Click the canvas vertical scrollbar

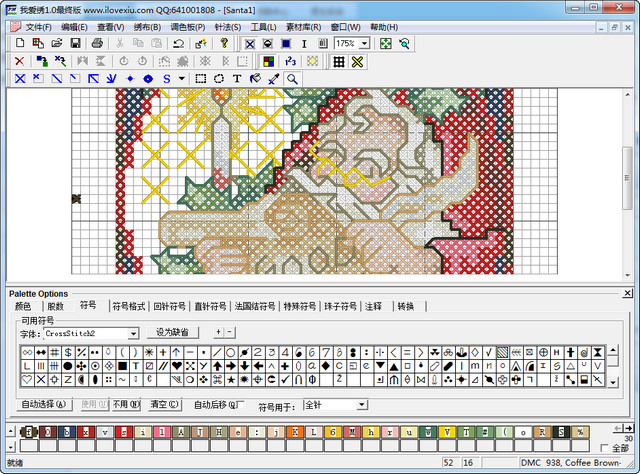click(627, 180)
